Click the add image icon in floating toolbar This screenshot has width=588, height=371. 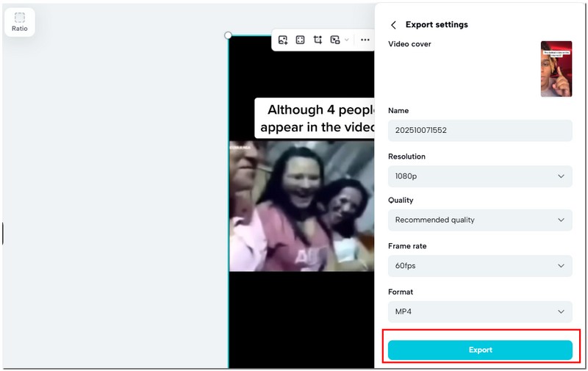click(283, 40)
